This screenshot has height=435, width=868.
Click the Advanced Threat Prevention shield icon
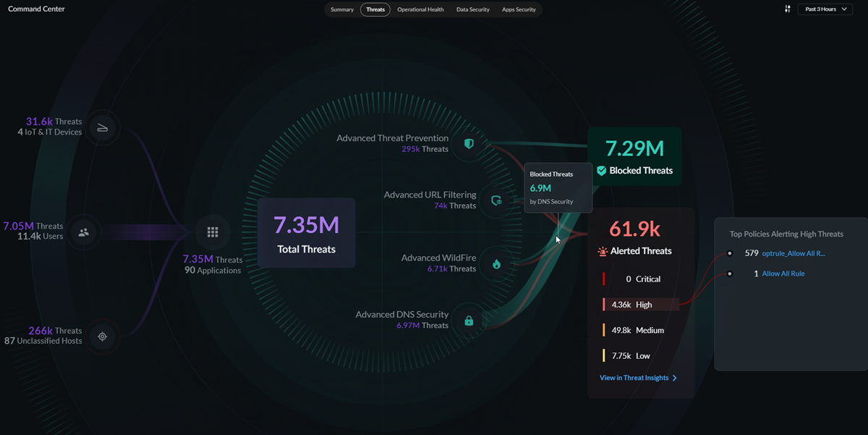pyautogui.click(x=469, y=144)
